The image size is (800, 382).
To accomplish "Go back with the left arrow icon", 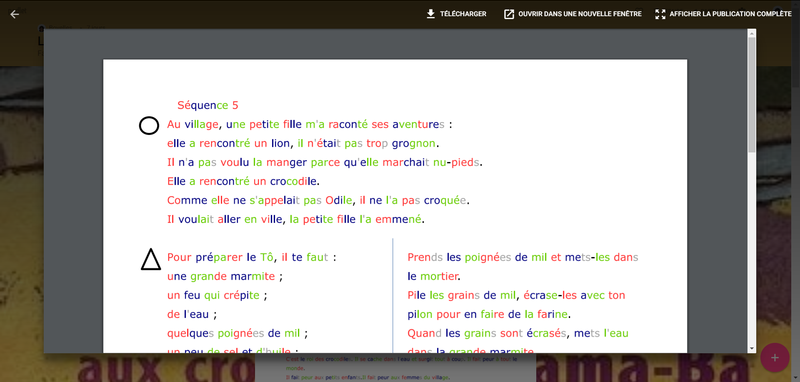I will tap(14, 14).
